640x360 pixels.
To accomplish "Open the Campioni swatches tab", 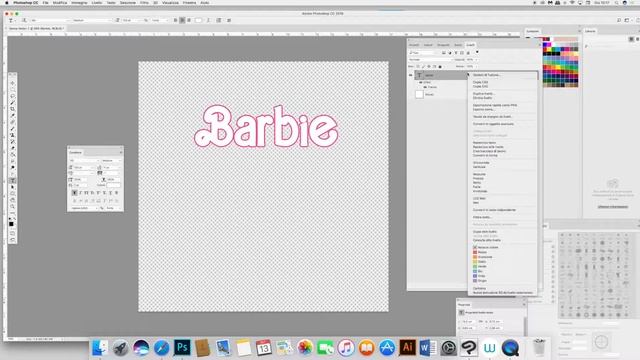I will pyautogui.click(x=532, y=31).
